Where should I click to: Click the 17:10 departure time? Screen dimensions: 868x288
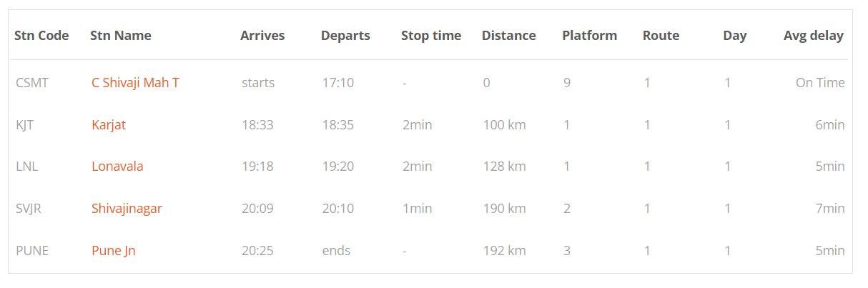click(x=338, y=83)
